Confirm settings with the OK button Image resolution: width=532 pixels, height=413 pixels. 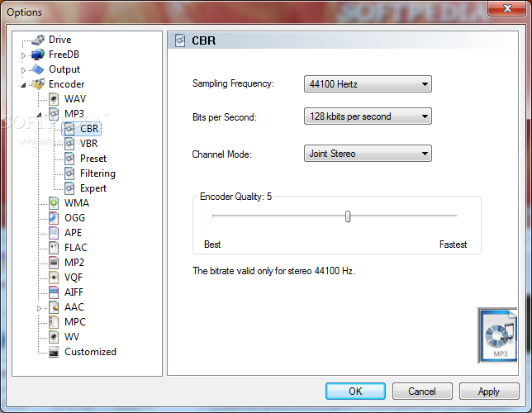pyautogui.click(x=355, y=392)
